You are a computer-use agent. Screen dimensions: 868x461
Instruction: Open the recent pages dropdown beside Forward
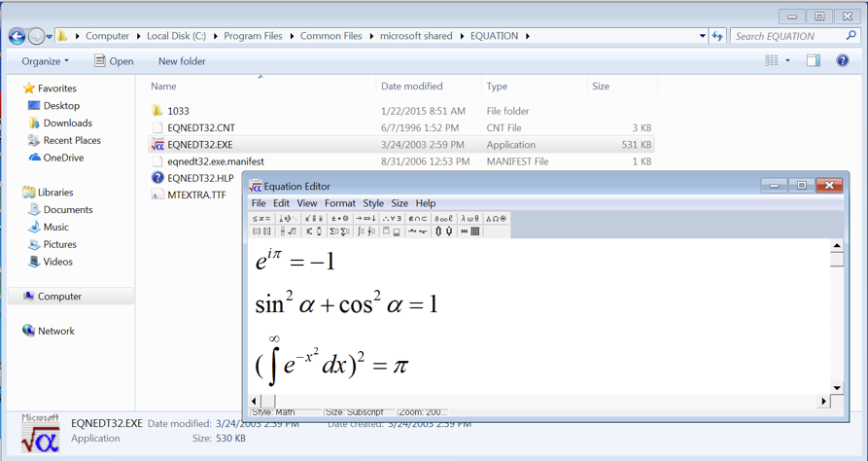click(x=49, y=37)
